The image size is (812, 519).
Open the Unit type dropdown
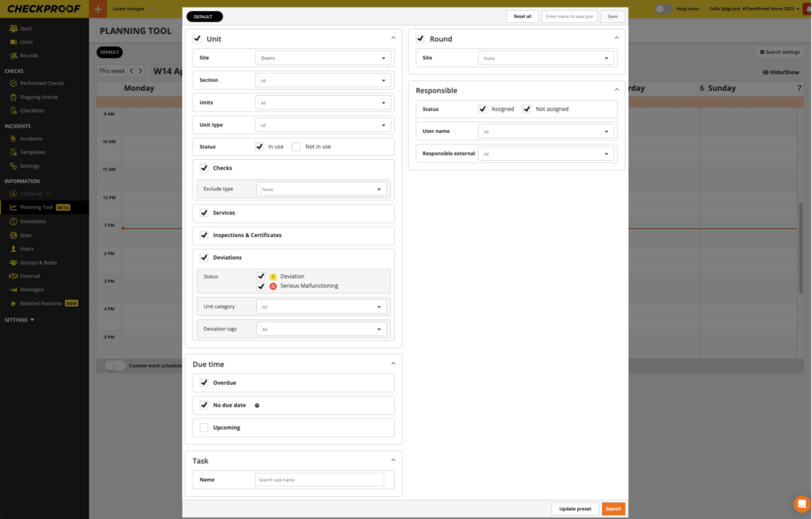click(324, 125)
